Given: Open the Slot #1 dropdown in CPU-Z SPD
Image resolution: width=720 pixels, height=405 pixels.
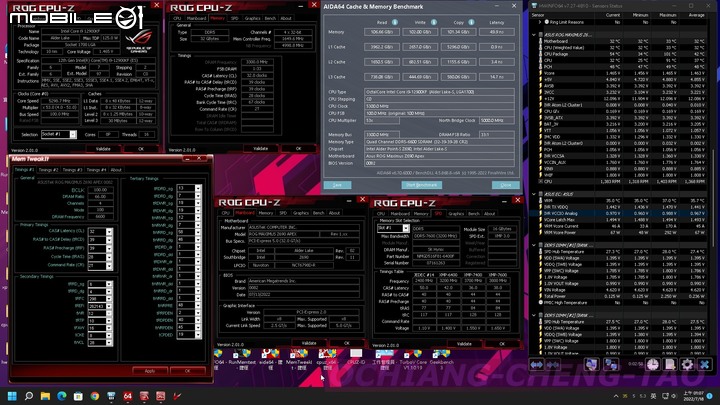Looking at the screenshot, I should [x=405, y=228].
